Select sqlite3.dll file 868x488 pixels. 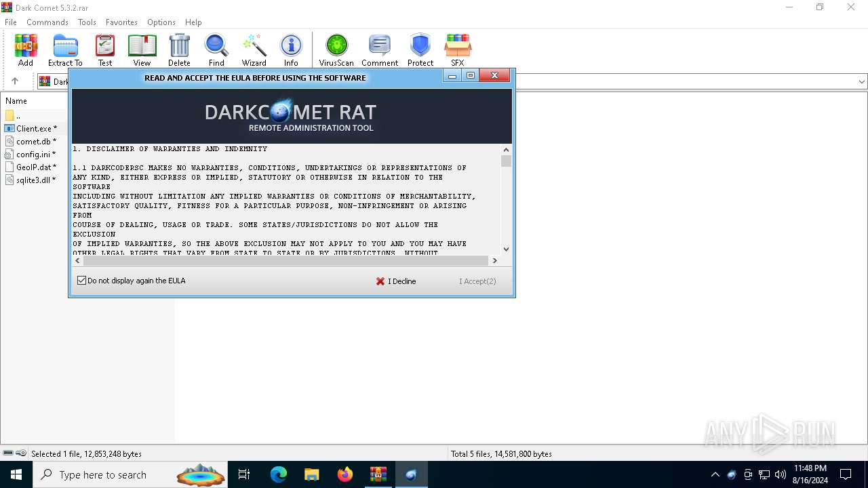coord(31,180)
